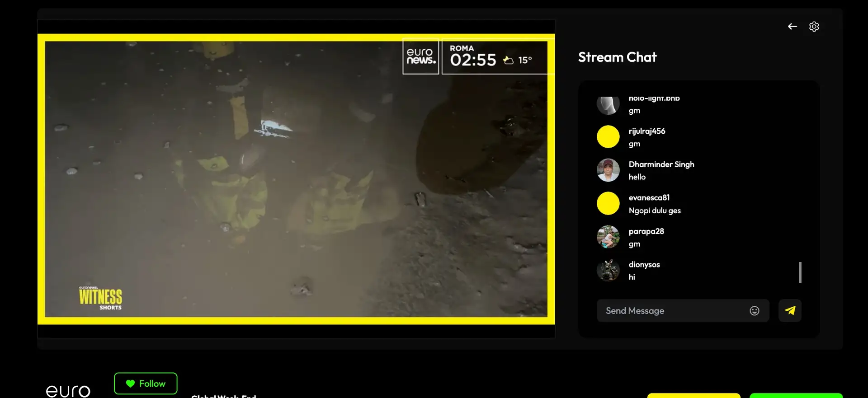This screenshot has width=868, height=398.
Task: Open the euro channel logo below video
Action: (68, 391)
